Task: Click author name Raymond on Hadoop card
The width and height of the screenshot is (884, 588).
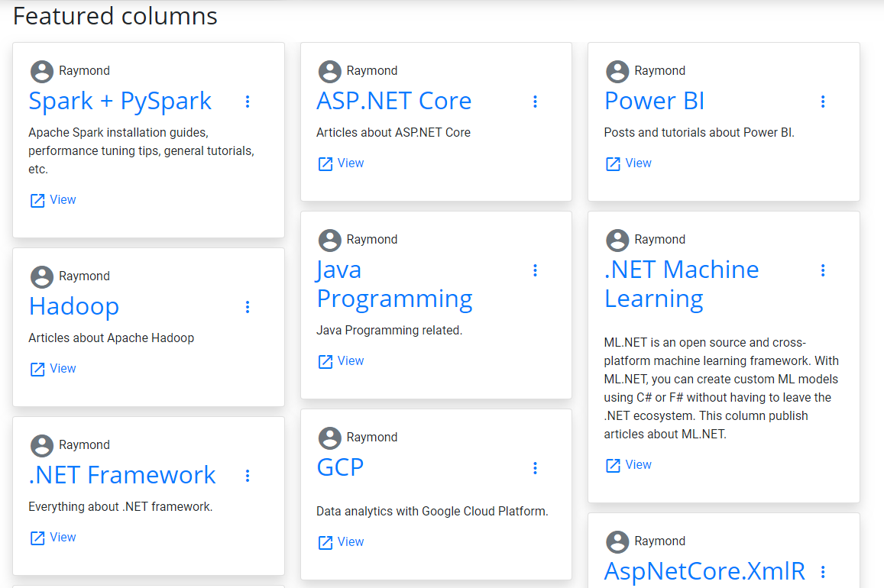Action: pos(85,276)
